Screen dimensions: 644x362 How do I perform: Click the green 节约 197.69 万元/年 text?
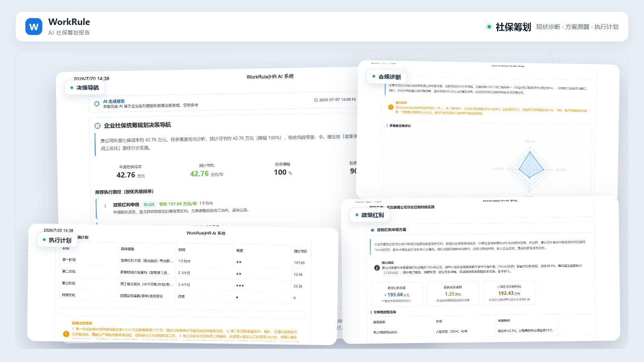(178, 204)
